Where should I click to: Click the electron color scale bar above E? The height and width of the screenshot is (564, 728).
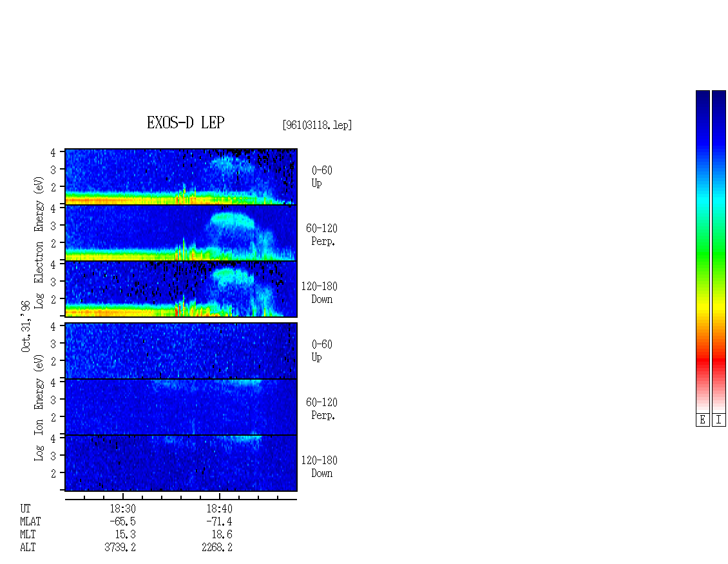(702, 251)
